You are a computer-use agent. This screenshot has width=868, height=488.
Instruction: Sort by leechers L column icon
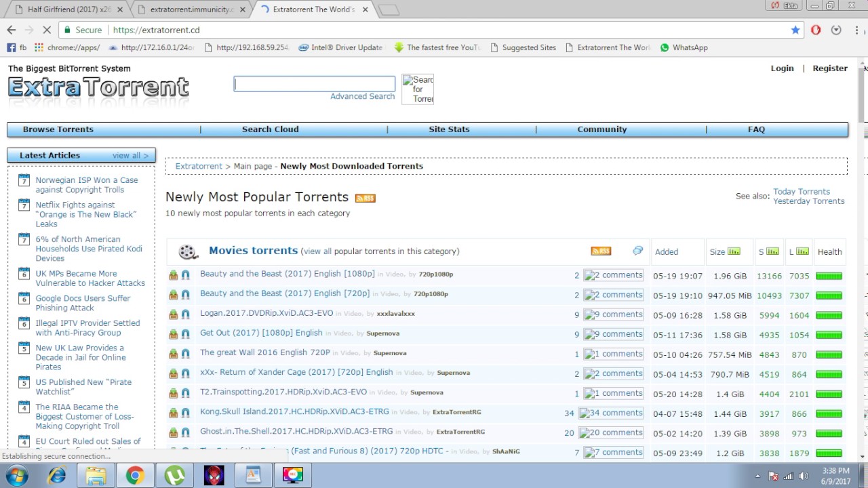pos(802,251)
